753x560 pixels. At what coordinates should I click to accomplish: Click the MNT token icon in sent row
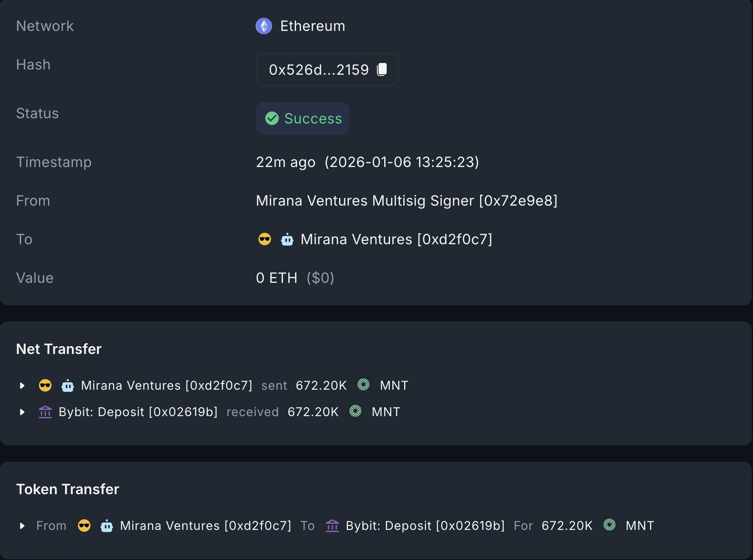click(x=363, y=385)
